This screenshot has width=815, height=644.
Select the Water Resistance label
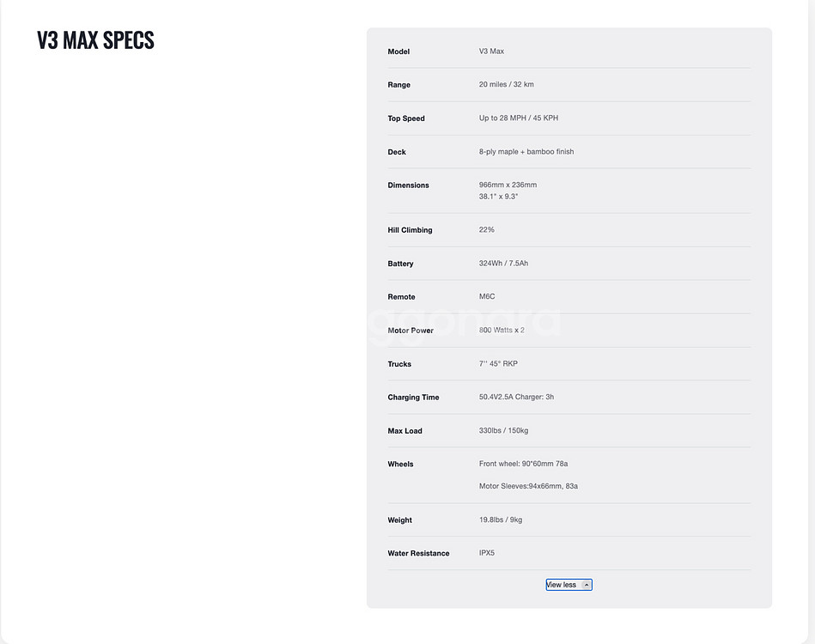click(x=418, y=554)
